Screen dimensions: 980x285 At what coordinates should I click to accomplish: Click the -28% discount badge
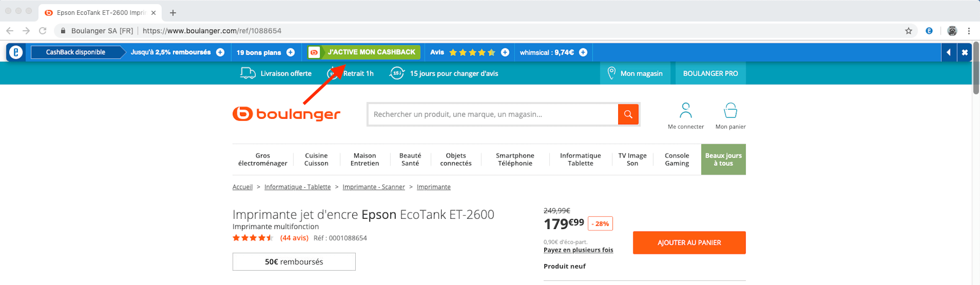tap(600, 224)
